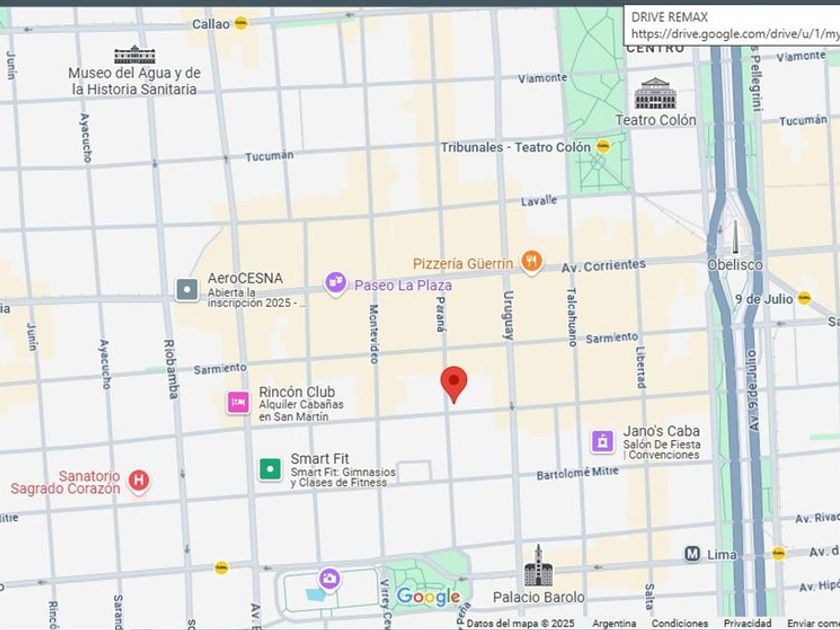840x630 pixels.
Task: Click the Datos del mapa ©2025 text
Action: point(520,624)
